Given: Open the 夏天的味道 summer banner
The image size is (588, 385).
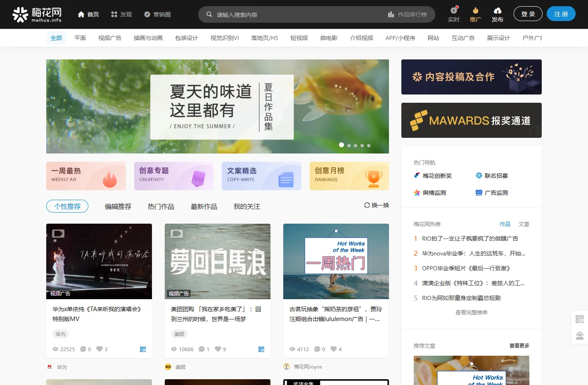Looking at the screenshot, I should click(218, 106).
